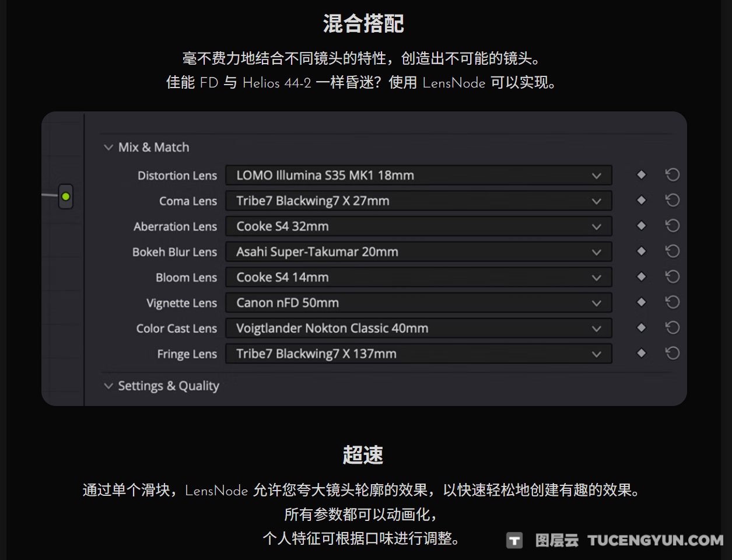Add keyframe for Bloom Lens
Viewport: 732px width, 560px height.
641,276
